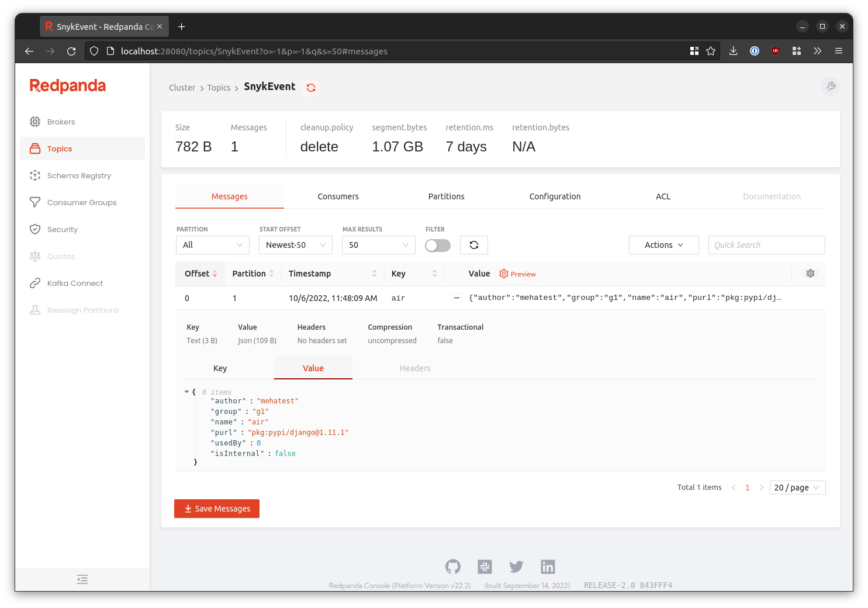The height and width of the screenshot is (608, 868).
Task: Click next page arrow in pagination
Action: click(762, 488)
